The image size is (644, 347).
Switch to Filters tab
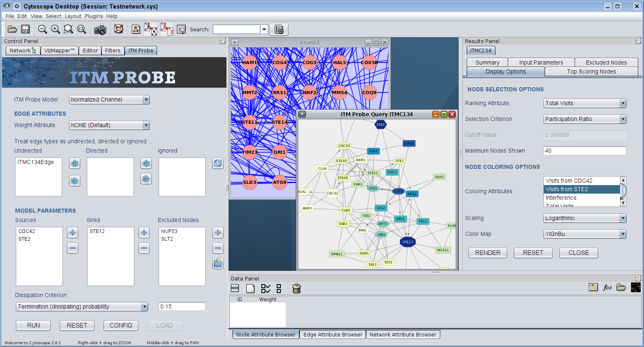coord(113,50)
